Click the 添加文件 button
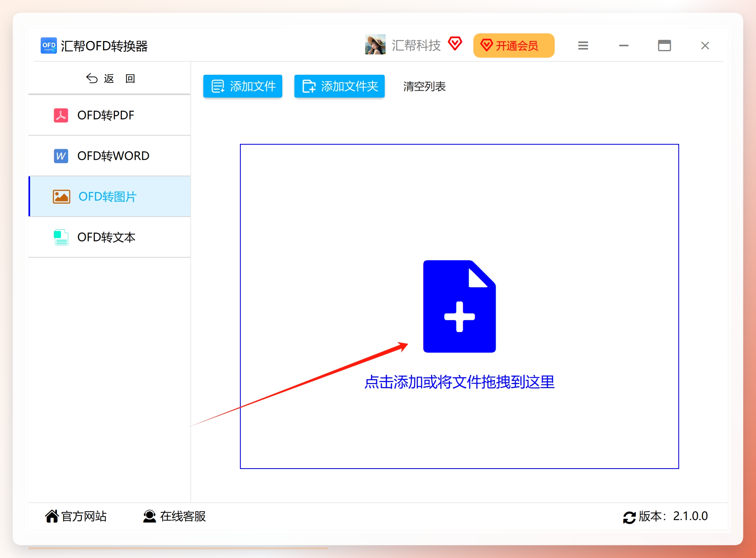This screenshot has width=756, height=558. pyautogui.click(x=243, y=86)
